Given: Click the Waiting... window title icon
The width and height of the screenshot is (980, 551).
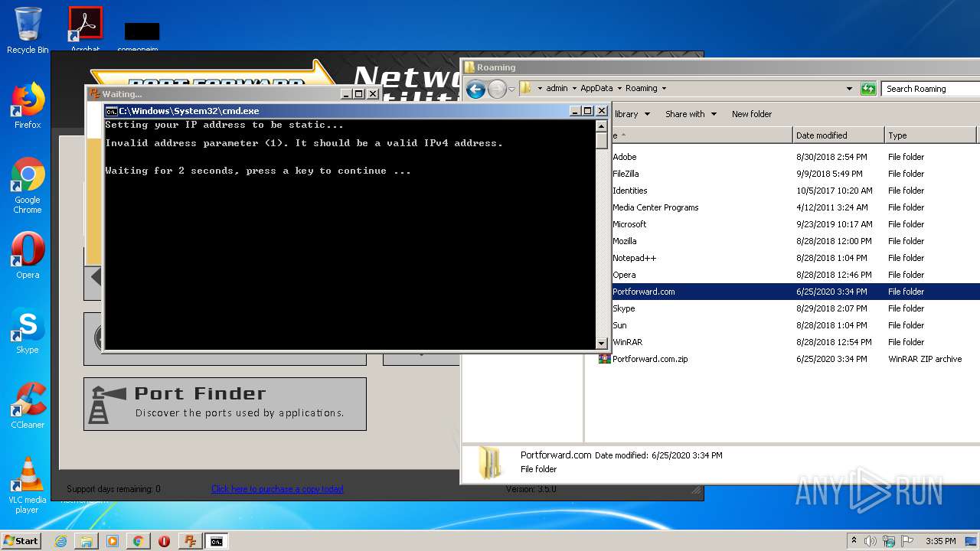Looking at the screenshot, I should 95,94.
